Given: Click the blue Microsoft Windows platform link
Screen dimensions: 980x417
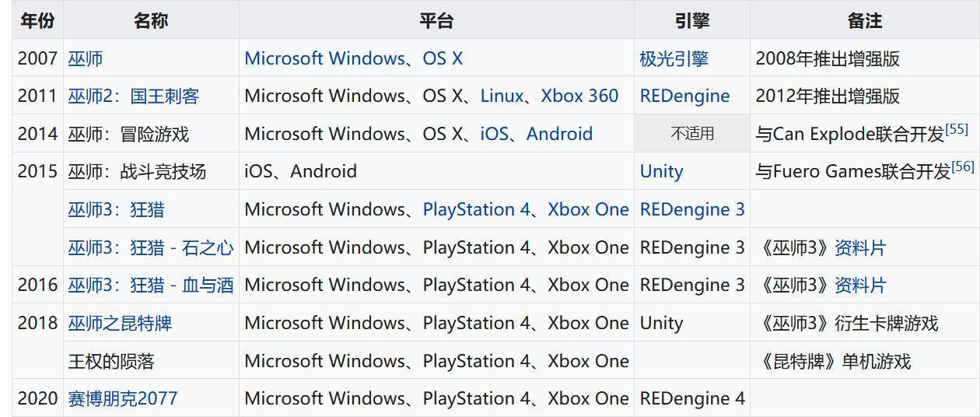Looking at the screenshot, I should (x=325, y=58).
